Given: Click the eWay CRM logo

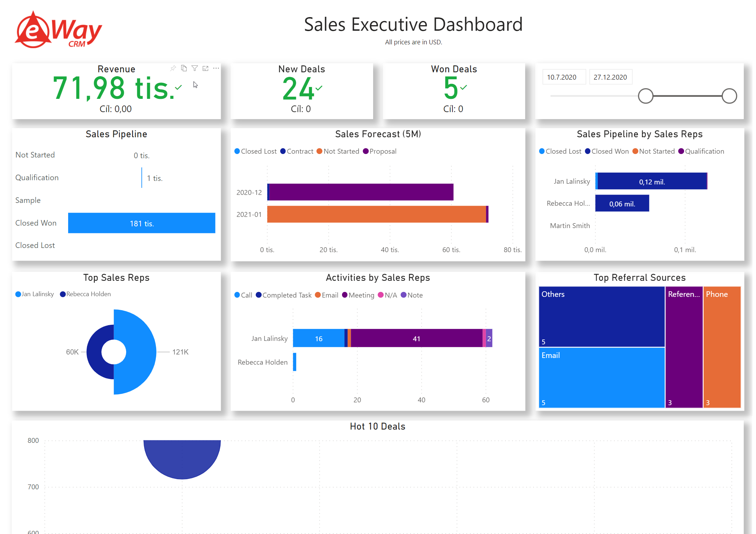Looking at the screenshot, I should pyautogui.click(x=58, y=30).
